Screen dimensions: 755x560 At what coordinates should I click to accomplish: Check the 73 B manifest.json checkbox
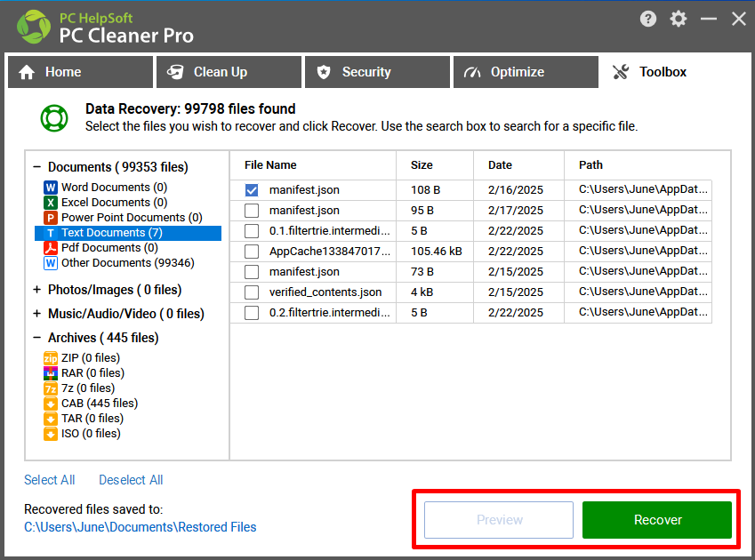[x=252, y=272]
